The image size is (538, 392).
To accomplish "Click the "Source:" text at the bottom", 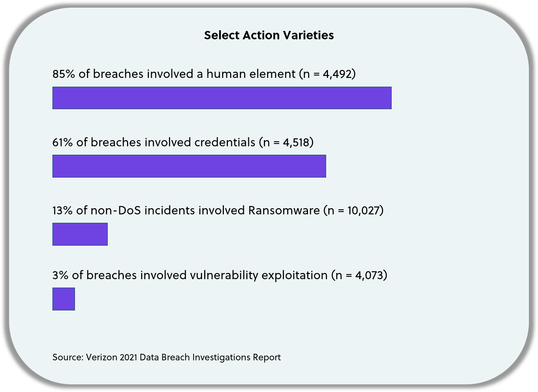I will [x=68, y=357].
